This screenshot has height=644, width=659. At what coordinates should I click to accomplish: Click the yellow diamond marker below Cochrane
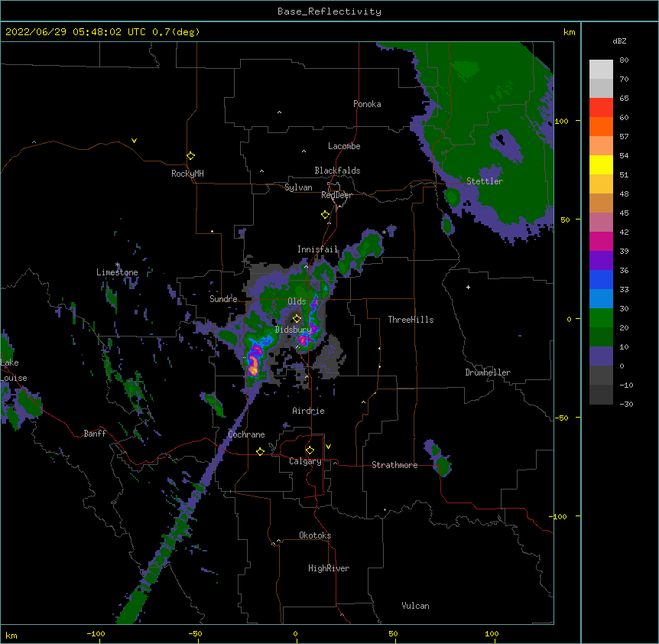pyautogui.click(x=260, y=451)
